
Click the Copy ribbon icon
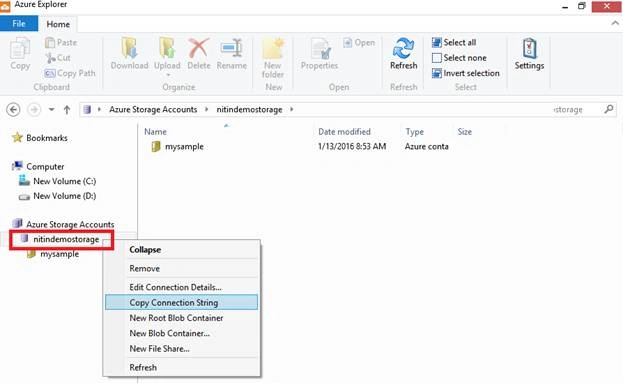[x=20, y=54]
